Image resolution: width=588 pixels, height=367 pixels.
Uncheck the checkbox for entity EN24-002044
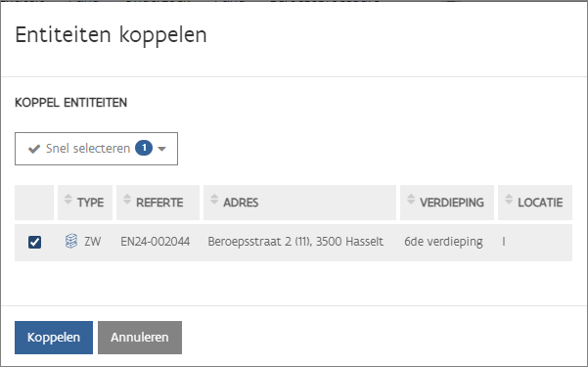click(x=34, y=242)
